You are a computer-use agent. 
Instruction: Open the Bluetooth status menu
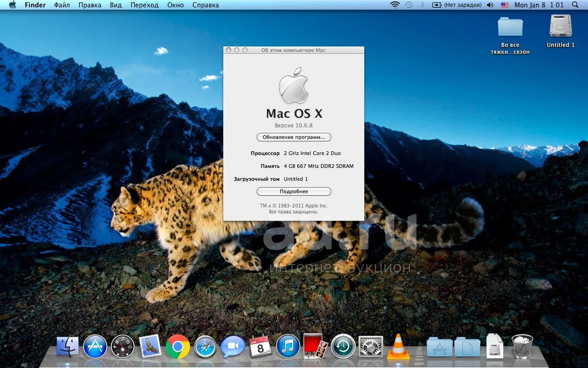pos(422,5)
